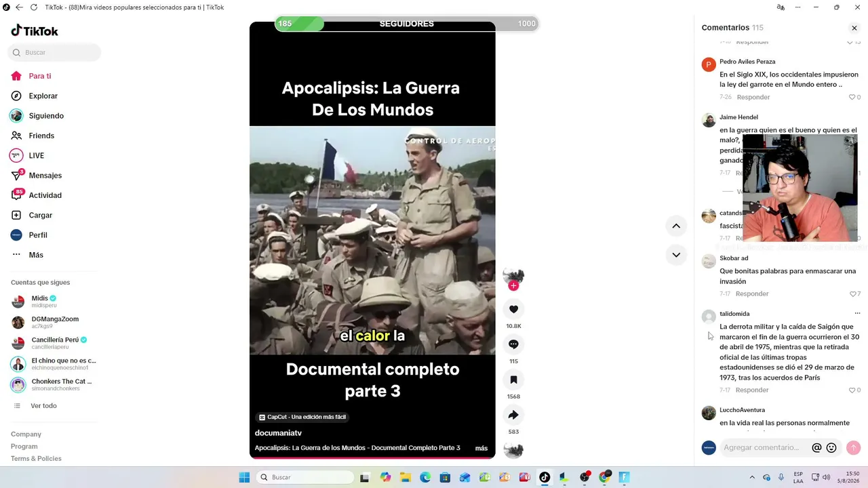Image resolution: width=868 pixels, height=488 pixels.
Task: Click the taskbar Buscar search box
Action: [x=305, y=477]
